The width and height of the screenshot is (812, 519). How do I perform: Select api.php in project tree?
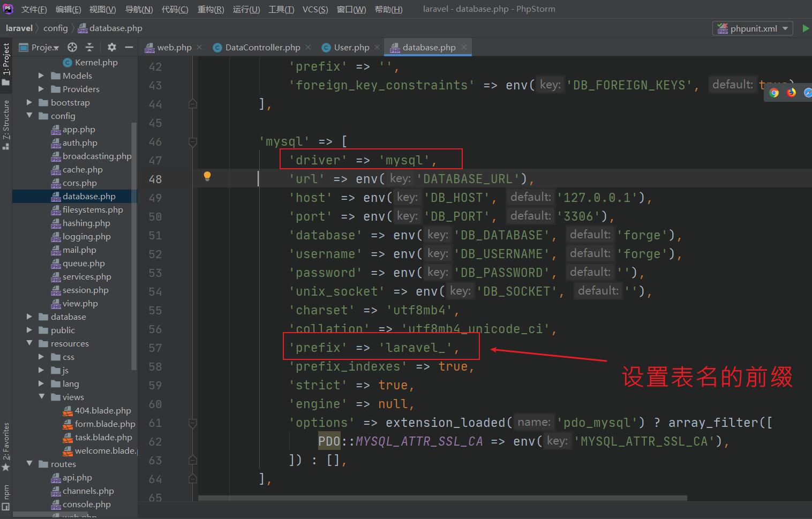[x=72, y=477]
